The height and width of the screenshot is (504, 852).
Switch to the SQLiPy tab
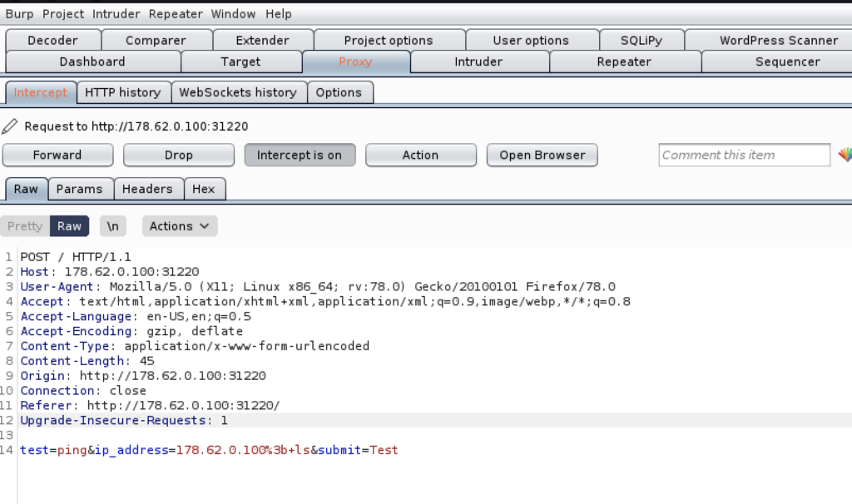[x=641, y=40]
